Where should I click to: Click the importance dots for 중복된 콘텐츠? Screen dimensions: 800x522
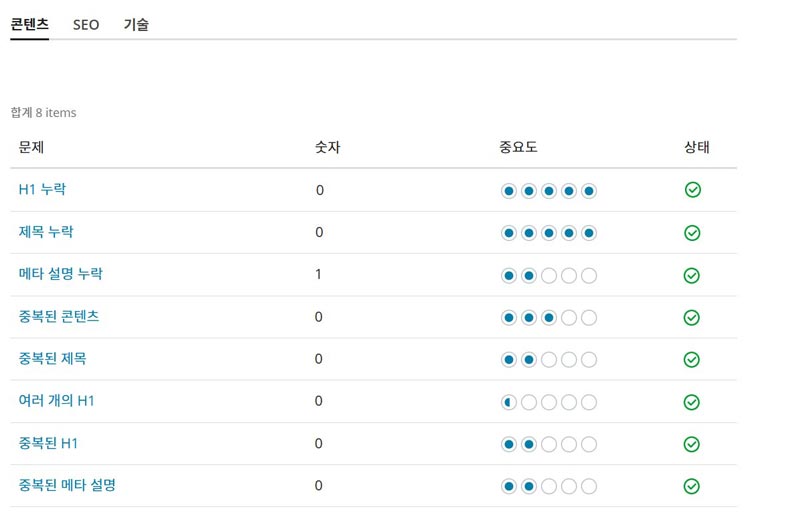(x=548, y=317)
